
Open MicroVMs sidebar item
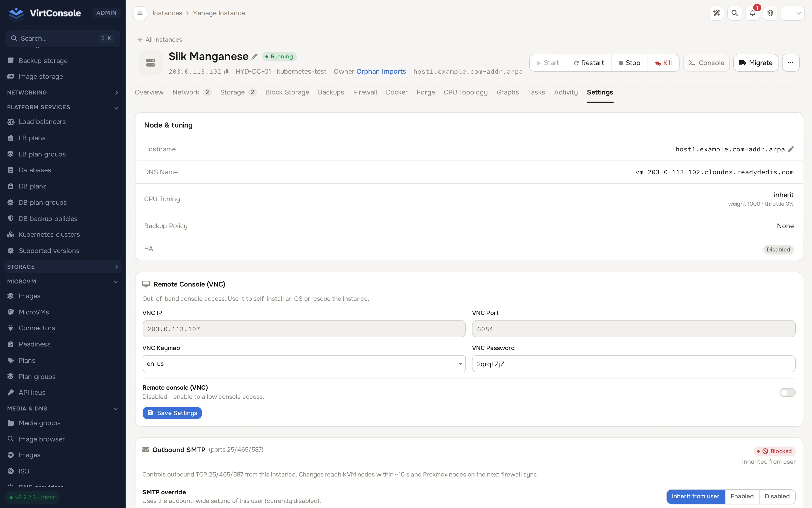(33, 312)
